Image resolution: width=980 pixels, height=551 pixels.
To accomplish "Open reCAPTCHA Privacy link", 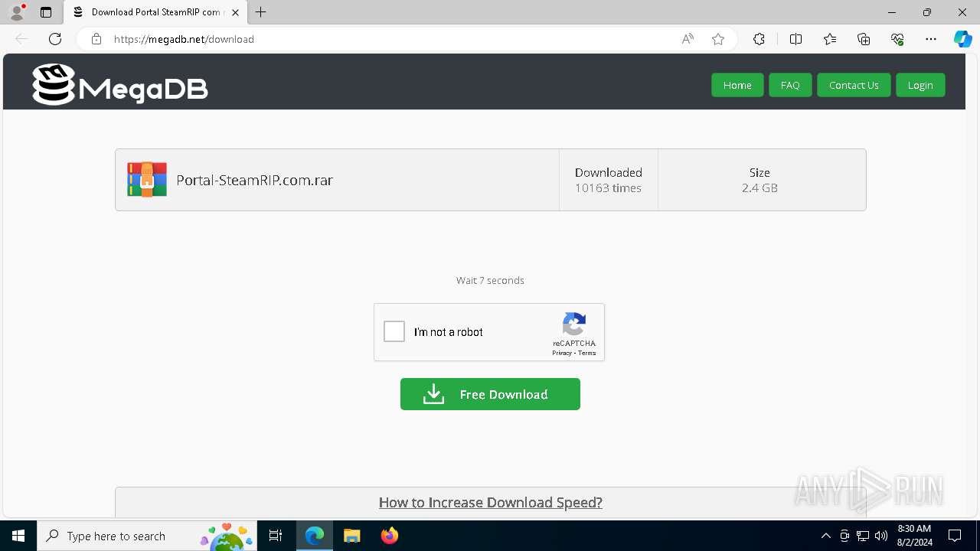I will click(561, 353).
